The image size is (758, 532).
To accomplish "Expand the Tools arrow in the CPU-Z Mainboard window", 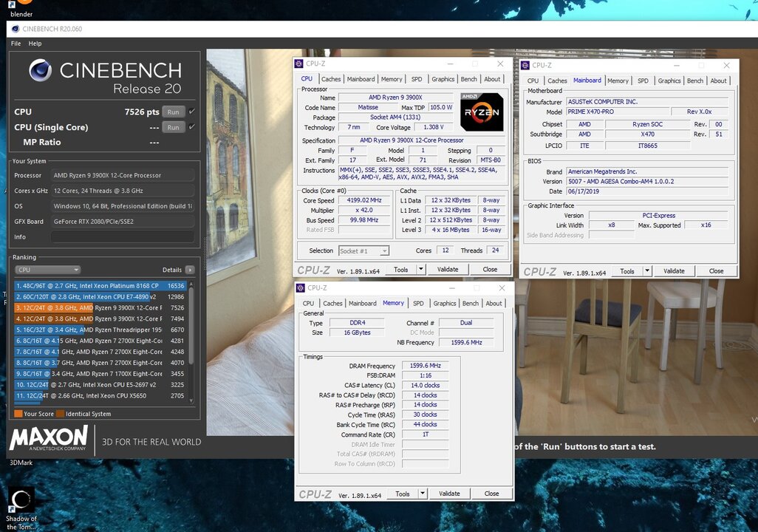I will pos(647,271).
